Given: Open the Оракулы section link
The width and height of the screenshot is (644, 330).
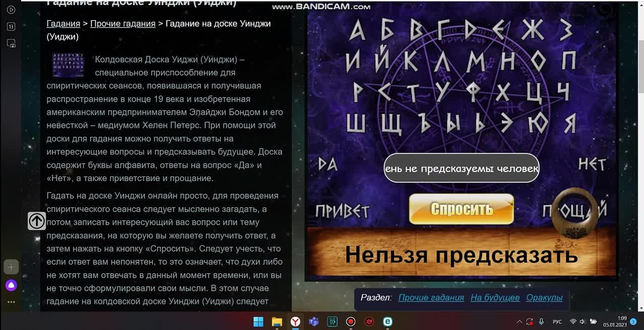Looking at the screenshot, I should click(x=544, y=297).
